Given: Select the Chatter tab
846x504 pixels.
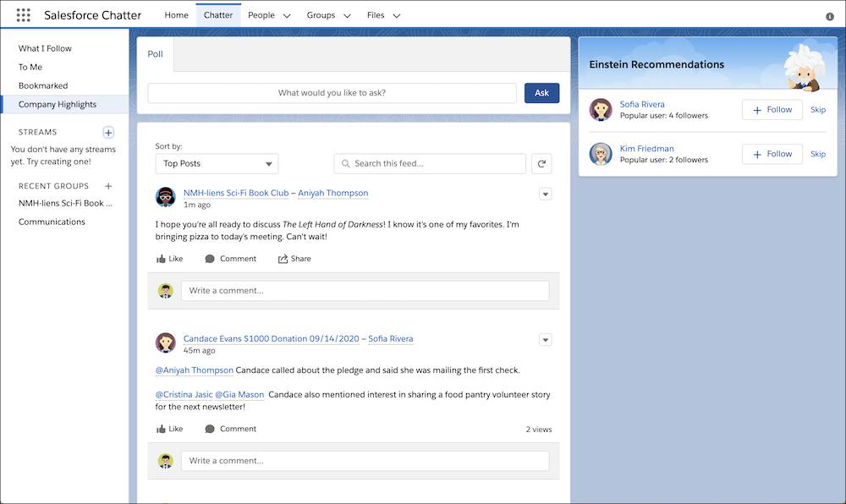Looking at the screenshot, I should pyautogui.click(x=218, y=15).
